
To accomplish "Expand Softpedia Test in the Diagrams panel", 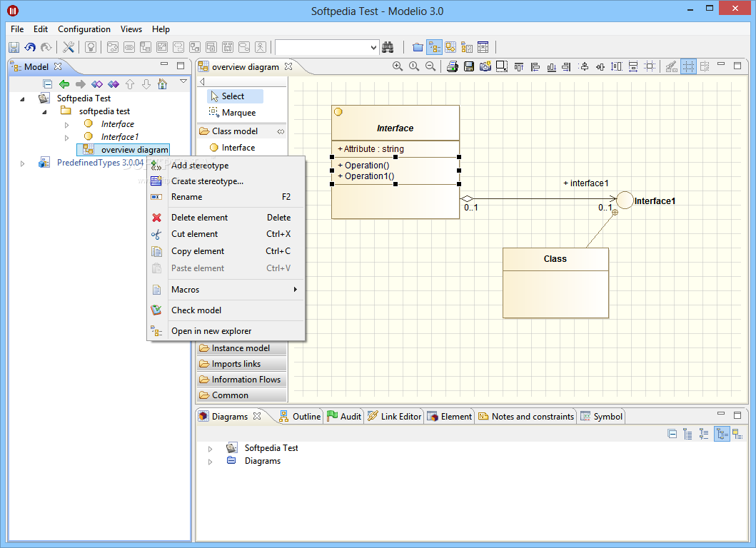I will coord(210,449).
